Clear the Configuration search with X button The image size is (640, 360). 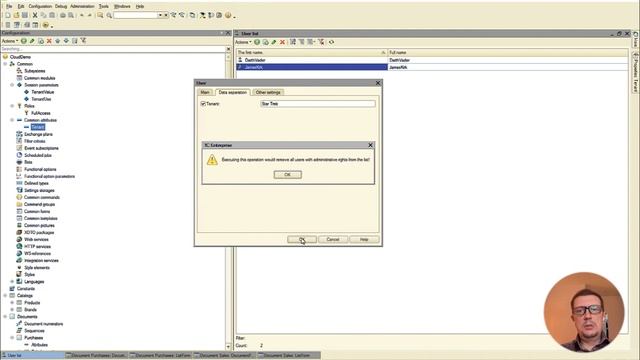click(229, 49)
